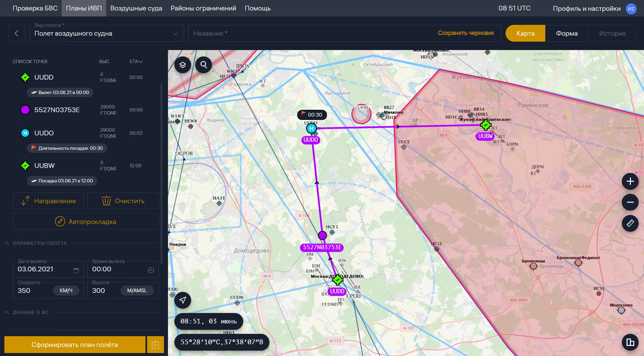Screen dimensions: 644x356
Task: Click the Автопрокладка button
Action: pos(86,222)
